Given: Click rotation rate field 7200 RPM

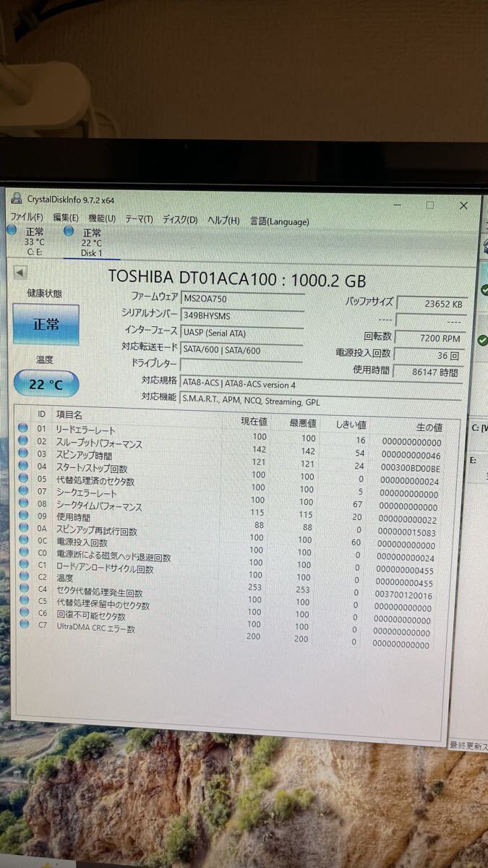Looking at the screenshot, I should click(431, 338).
